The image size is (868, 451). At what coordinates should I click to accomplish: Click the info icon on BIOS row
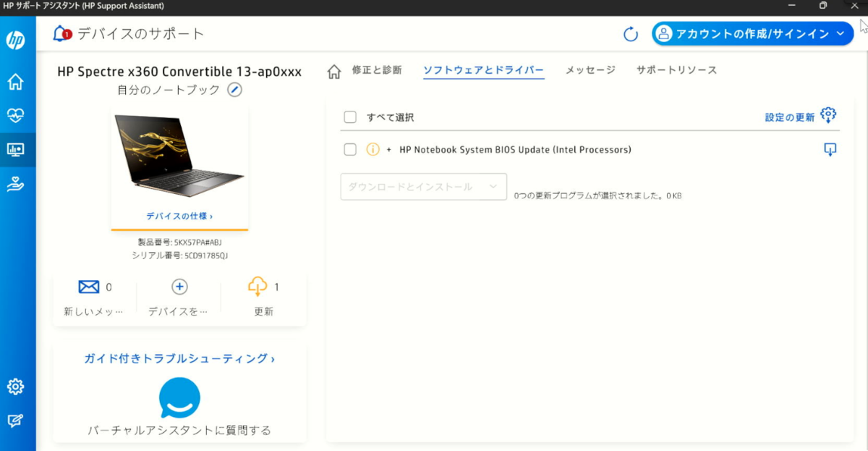pyautogui.click(x=373, y=150)
